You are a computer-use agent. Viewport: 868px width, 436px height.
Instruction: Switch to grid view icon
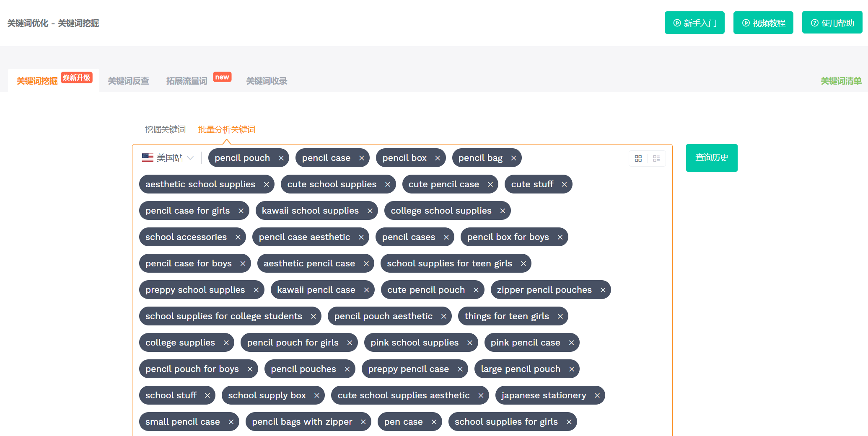pos(638,158)
